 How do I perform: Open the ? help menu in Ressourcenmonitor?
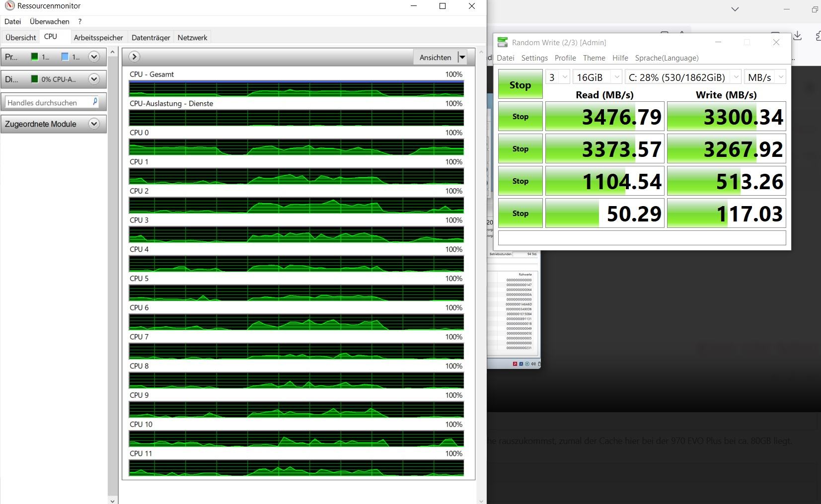click(79, 21)
